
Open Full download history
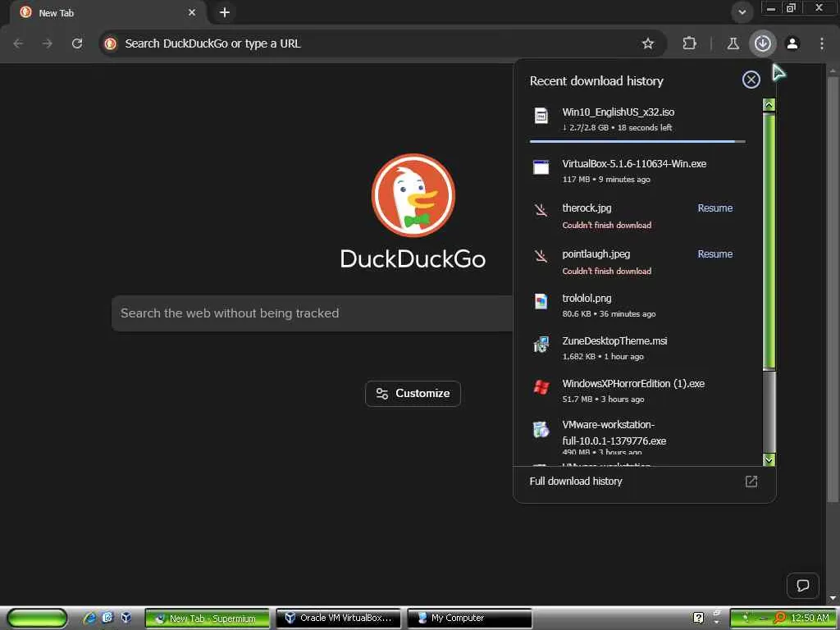click(645, 482)
